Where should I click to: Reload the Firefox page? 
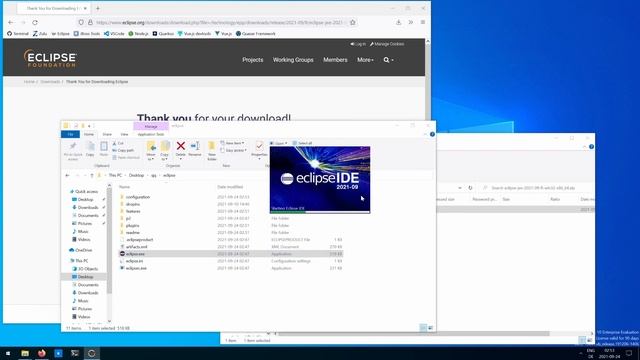coord(35,22)
